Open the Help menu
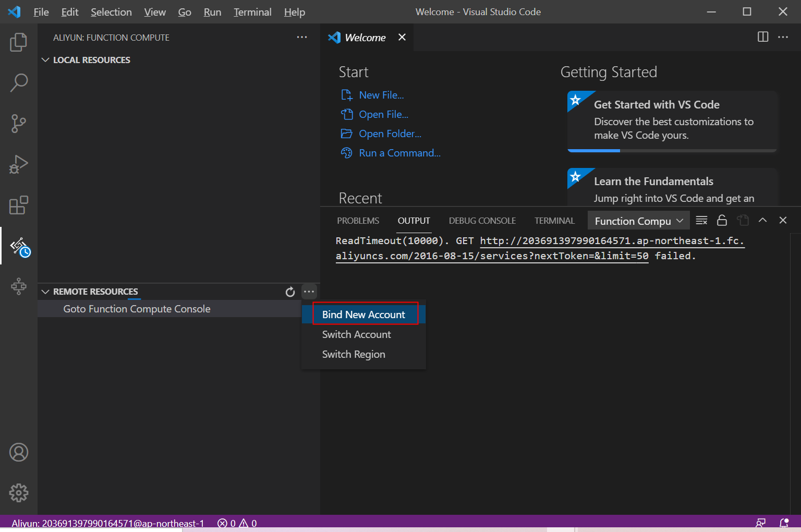Screen dimensions: 801x532 click(295, 12)
